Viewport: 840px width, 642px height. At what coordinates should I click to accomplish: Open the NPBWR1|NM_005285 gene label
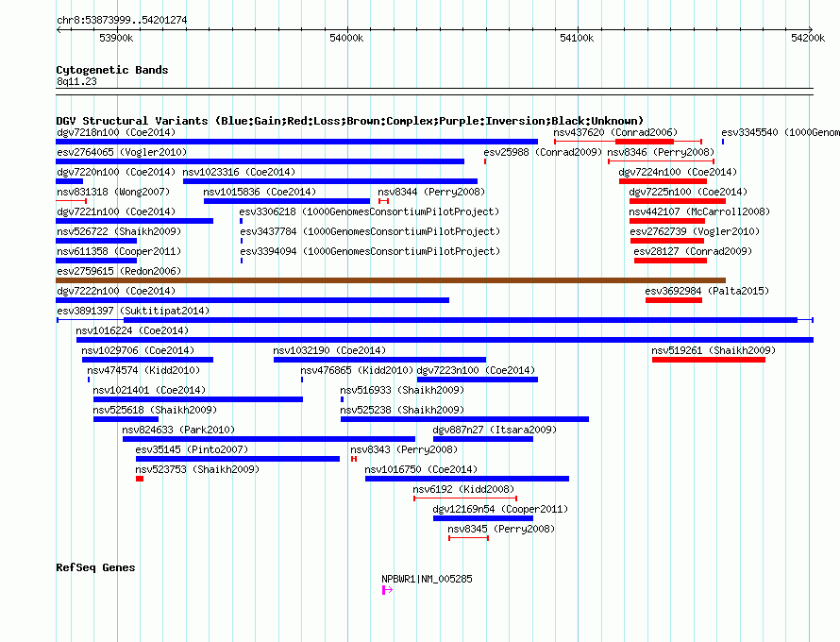427,579
